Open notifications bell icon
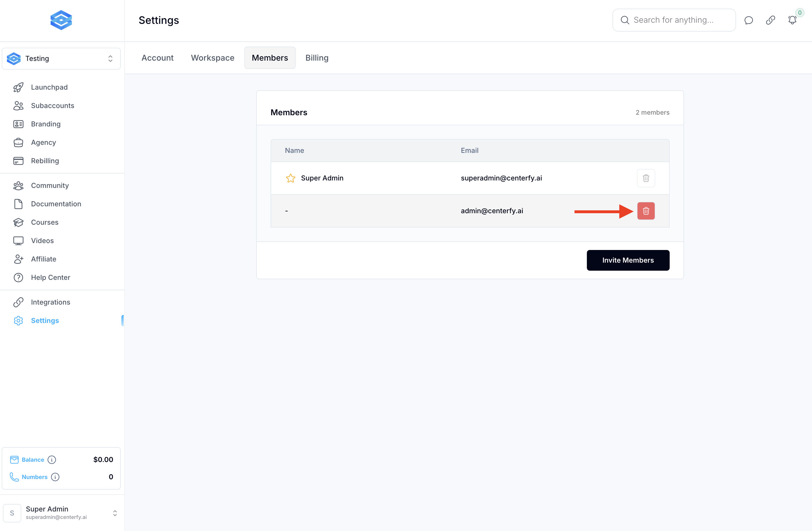Screen dimensions: 812x531 pos(792,20)
